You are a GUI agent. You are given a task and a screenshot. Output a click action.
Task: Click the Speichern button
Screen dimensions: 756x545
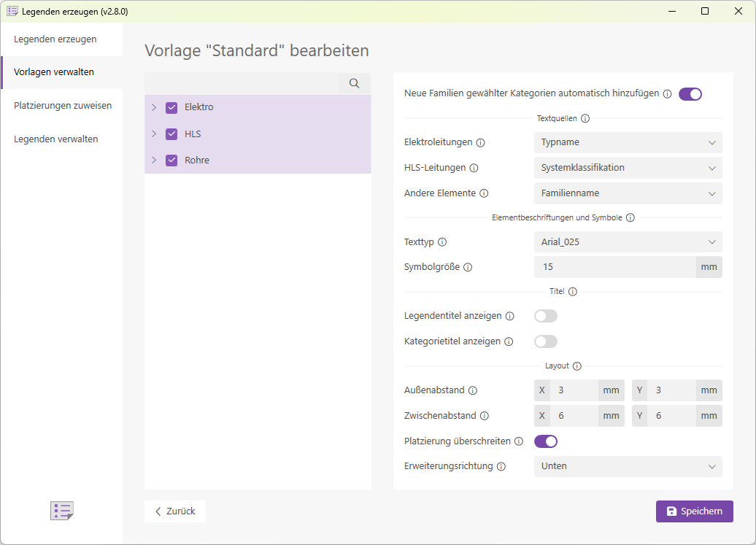tap(694, 511)
